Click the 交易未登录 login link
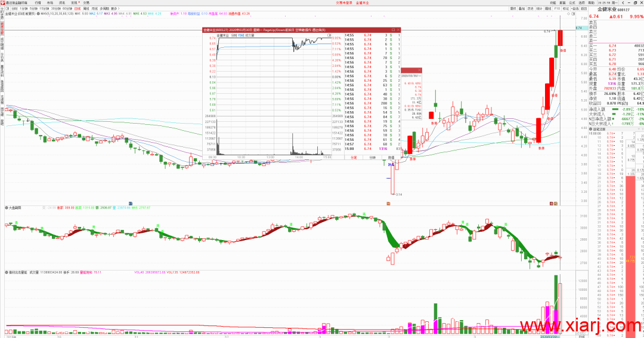The height and width of the screenshot is (338, 644). (x=344, y=2)
